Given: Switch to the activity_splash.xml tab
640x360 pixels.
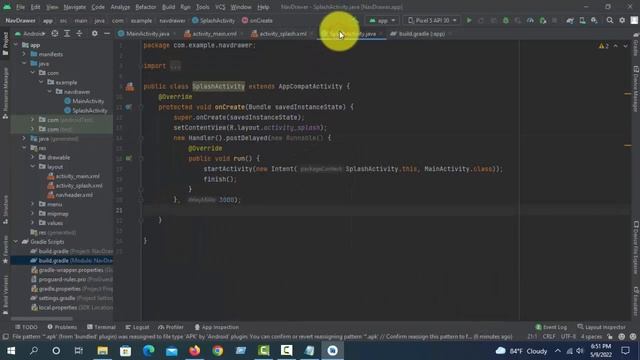Looking at the screenshot, I should 282,34.
